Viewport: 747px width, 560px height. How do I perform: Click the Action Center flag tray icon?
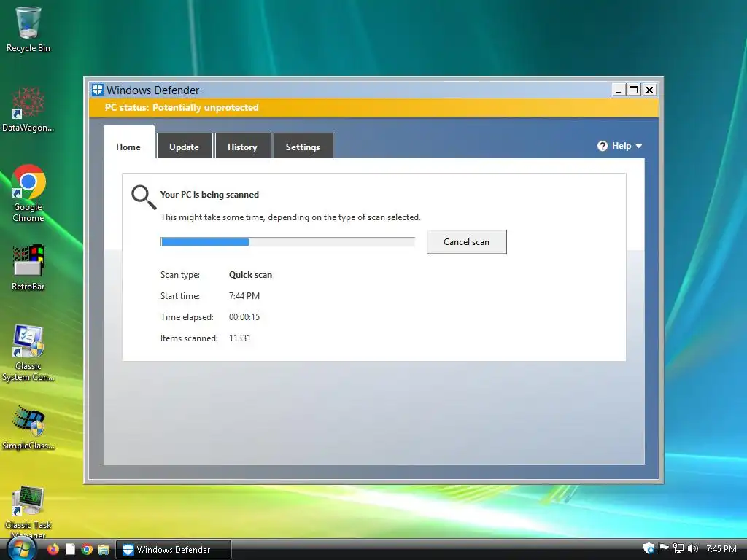click(x=663, y=548)
